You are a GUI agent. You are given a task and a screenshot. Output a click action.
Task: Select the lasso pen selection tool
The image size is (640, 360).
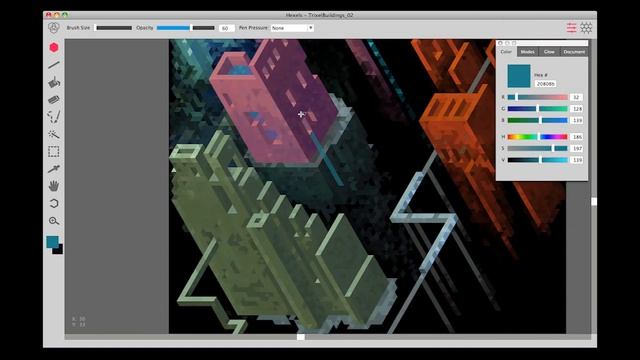54,116
